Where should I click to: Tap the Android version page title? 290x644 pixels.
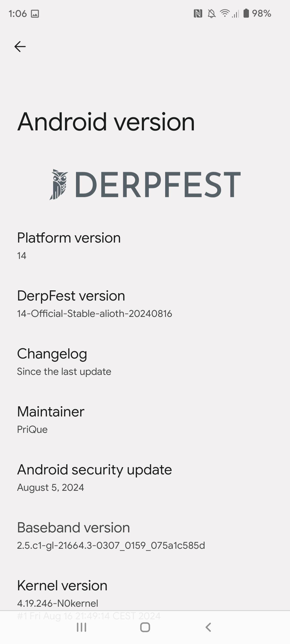[106, 122]
